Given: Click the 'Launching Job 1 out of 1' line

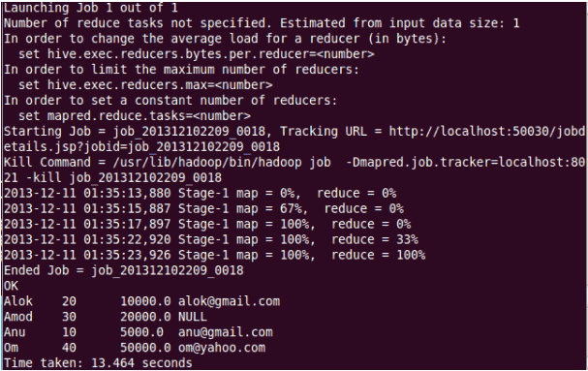Looking at the screenshot, I should tap(91, 8).
